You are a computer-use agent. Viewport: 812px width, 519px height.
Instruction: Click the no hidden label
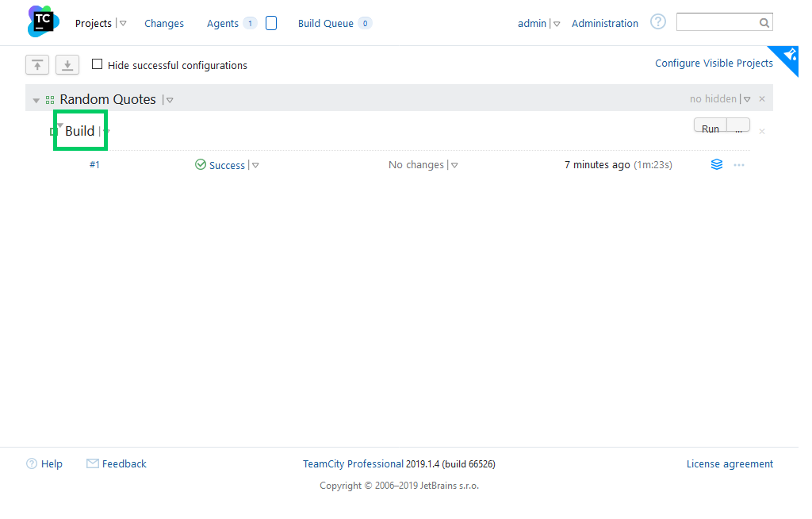(x=713, y=98)
